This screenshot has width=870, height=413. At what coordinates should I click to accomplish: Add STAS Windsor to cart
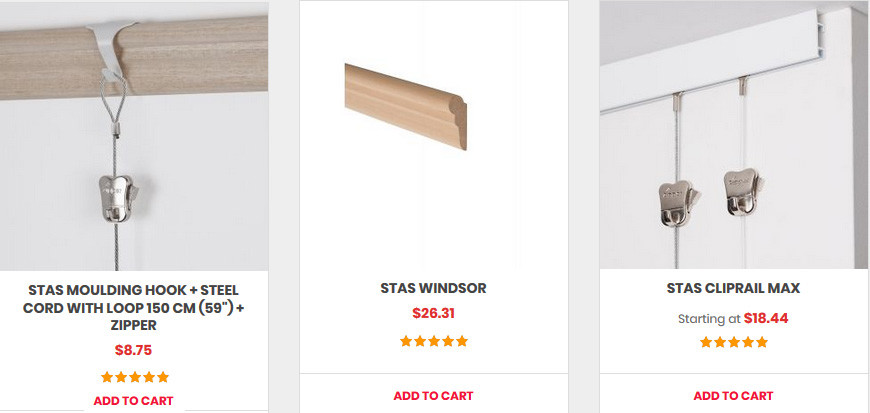coord(433,395)
